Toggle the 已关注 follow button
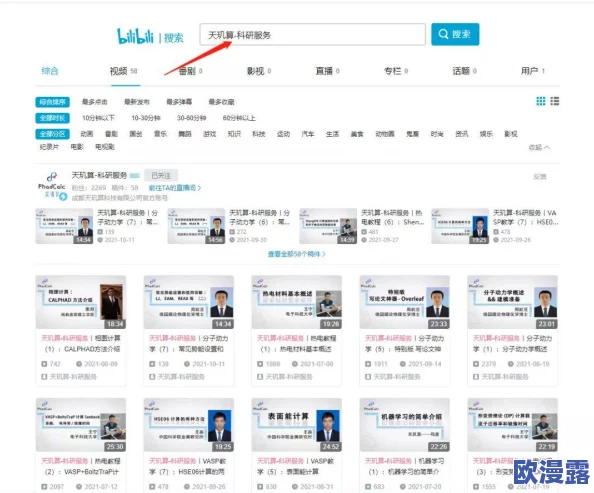The height and width of the screenshot is (493, 594). 161,175
